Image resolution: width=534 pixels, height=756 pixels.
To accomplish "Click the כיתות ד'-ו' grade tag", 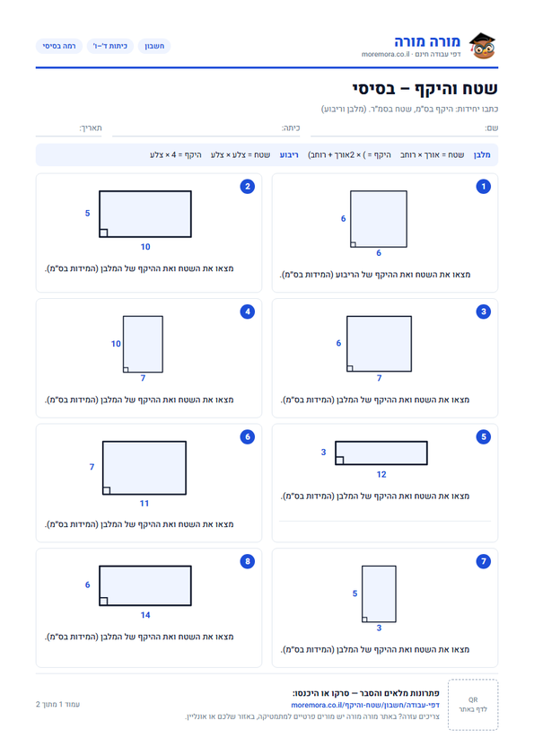I will coord(109,46).
